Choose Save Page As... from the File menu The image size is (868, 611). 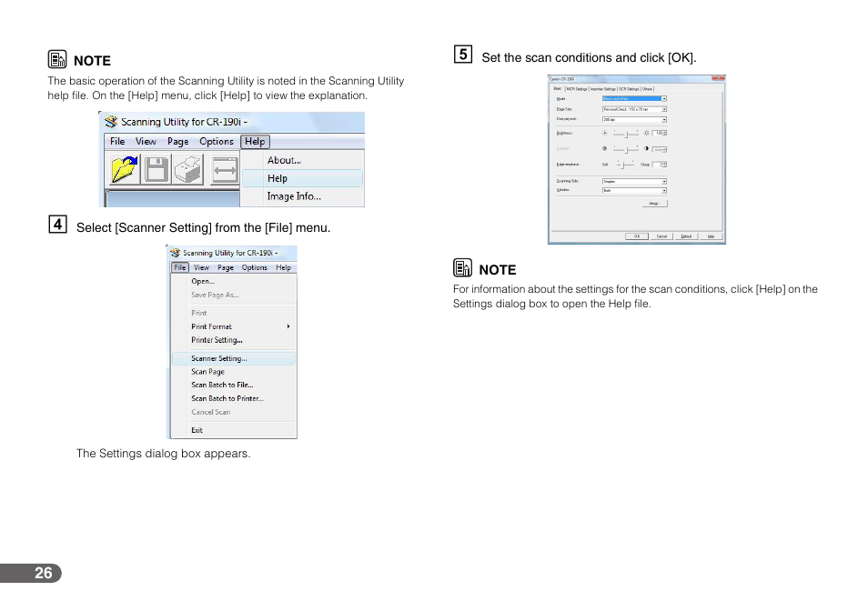pos(215,295)
